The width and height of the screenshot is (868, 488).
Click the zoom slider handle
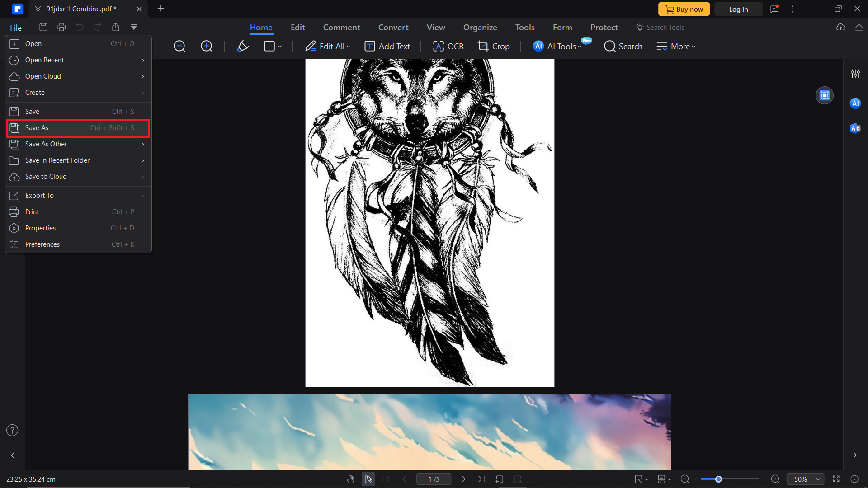[718, 479]
